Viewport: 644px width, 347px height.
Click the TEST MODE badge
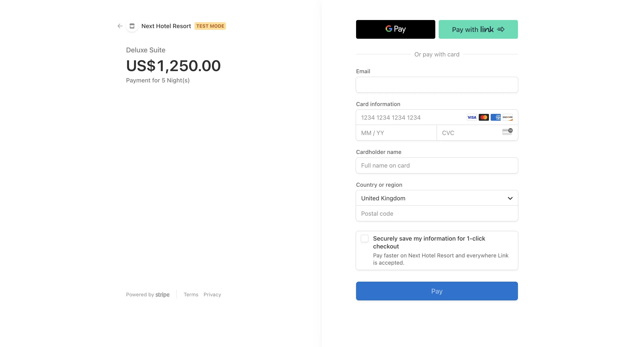[210, 26]
